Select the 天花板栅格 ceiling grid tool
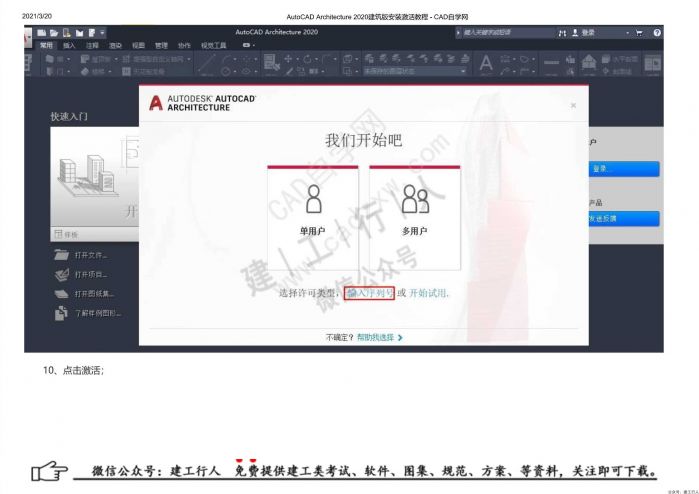699x494 pixels. click(x=144, y=71)
